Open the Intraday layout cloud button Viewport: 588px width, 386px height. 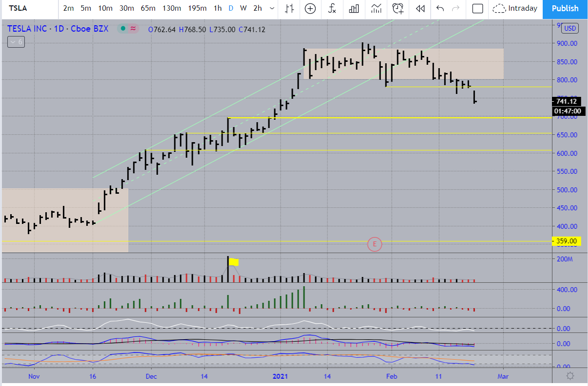[x=515, y=8]
